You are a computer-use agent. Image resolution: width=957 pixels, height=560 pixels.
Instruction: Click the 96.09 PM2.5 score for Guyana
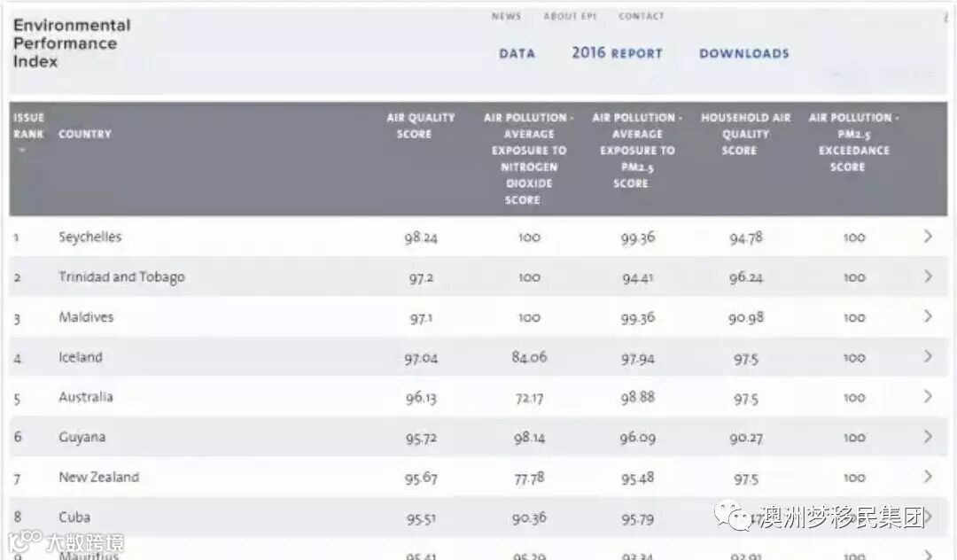[x=637, y=438]
